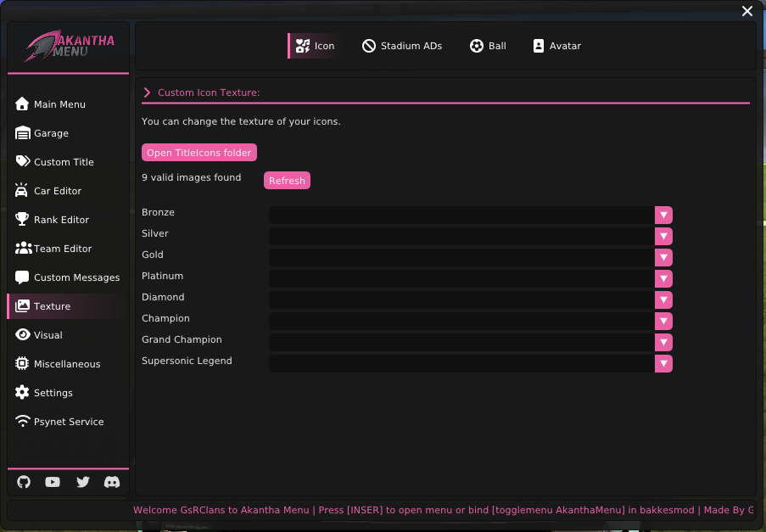Click the Akantha Menu logo
The width and height of the screenshot is (766, 532).
[69, 47]
